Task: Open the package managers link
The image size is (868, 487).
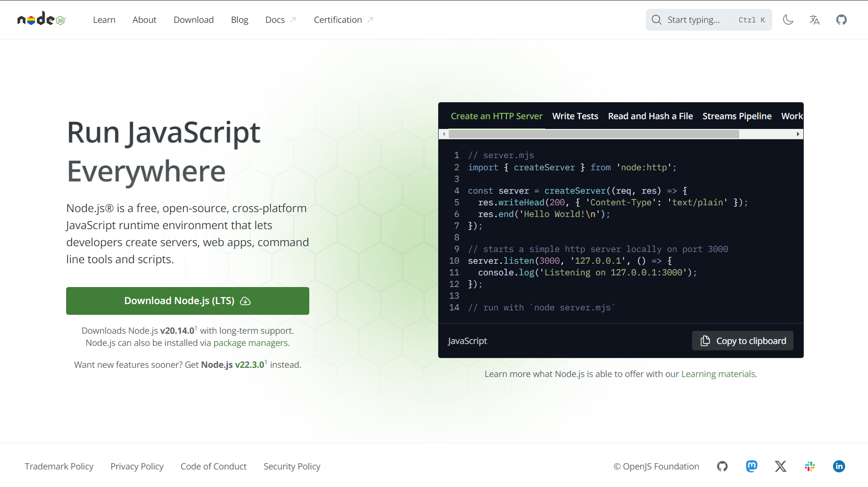Action: pos(250,343)
